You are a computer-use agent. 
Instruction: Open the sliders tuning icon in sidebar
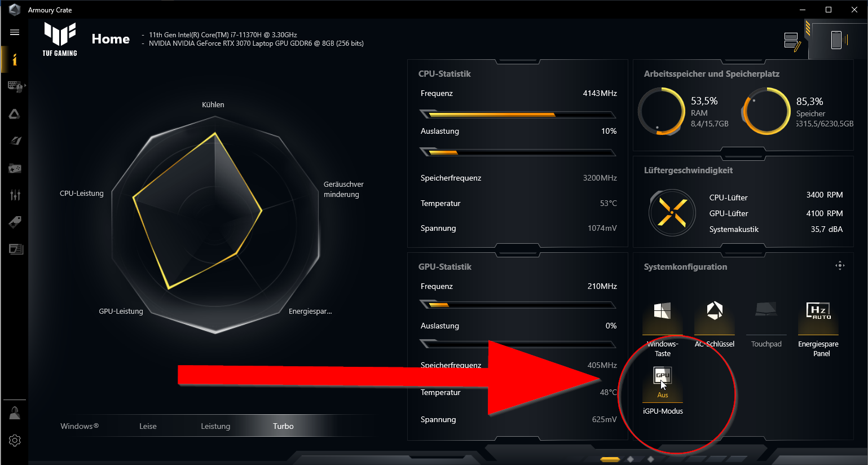click(x=15, y=195)
